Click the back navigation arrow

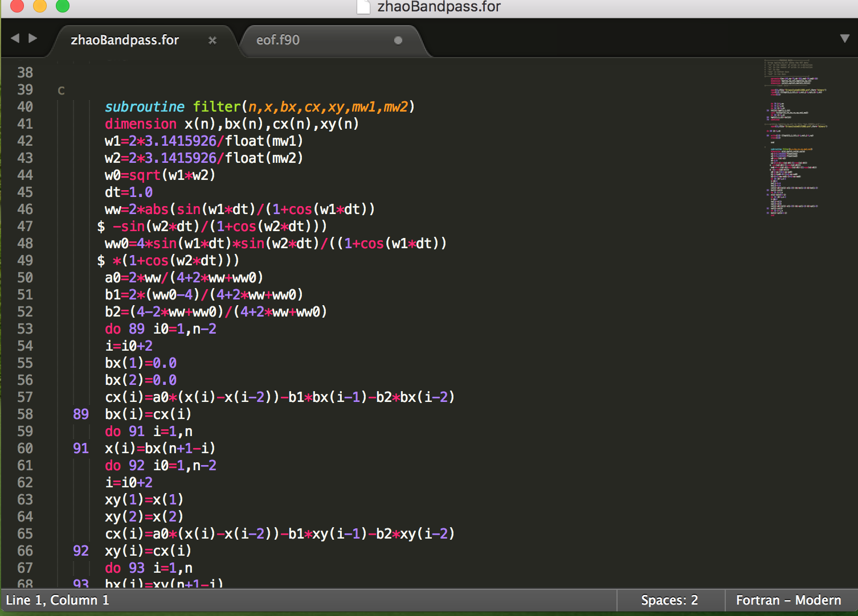point(15,38)
